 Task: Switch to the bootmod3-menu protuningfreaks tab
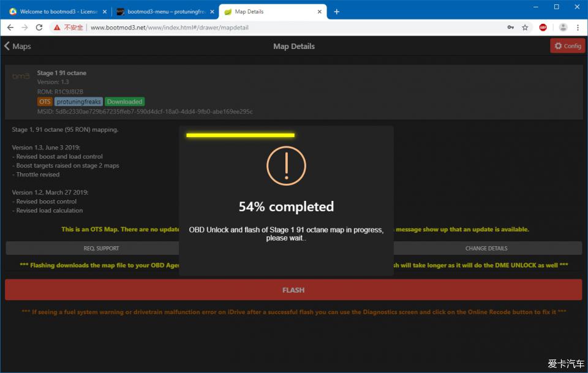point(165,12)
